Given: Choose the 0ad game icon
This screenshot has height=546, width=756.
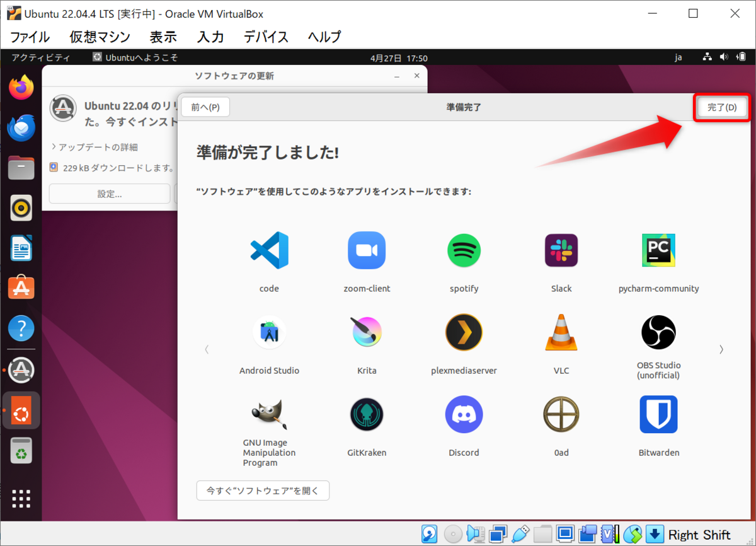Looking at the screenshot, I should tap(561, 414).
